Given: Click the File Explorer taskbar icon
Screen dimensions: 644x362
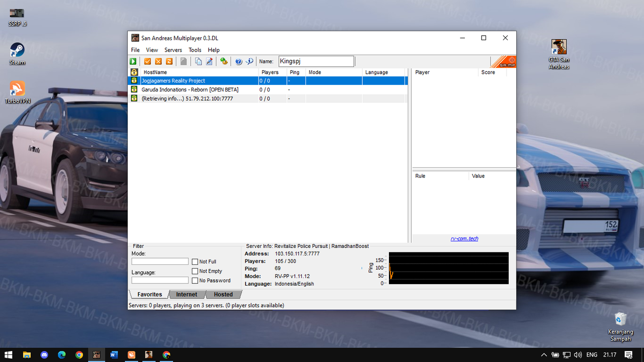Looking at the screenshot, I should [27, 354].
